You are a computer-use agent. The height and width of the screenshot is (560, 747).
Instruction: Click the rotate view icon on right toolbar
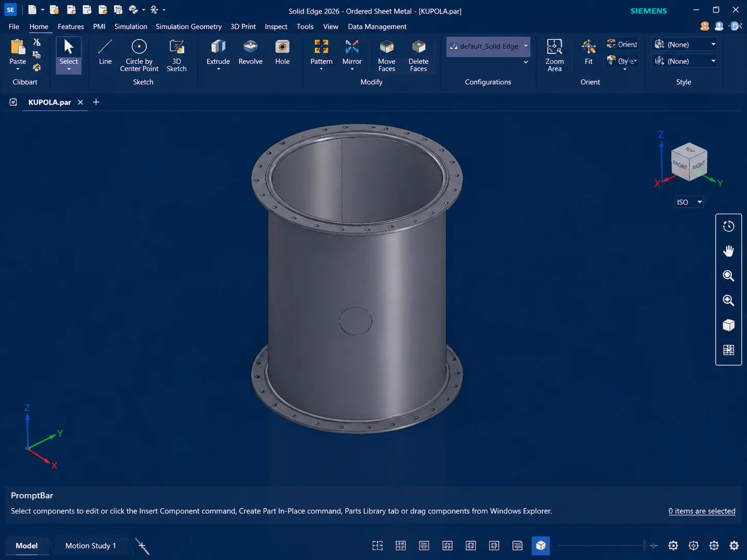coord(728,226)
